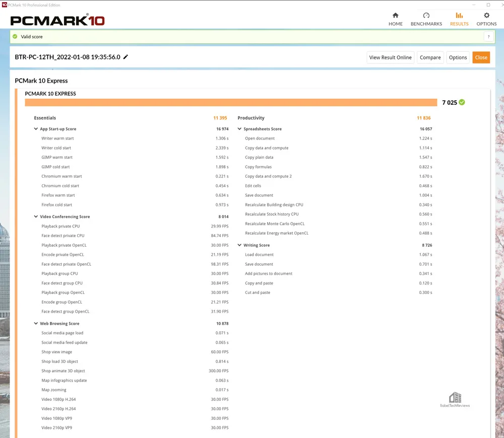Click the PCMark 10 Express title
504x438 pixels.
pyautogui.click(x=41, y=81)
